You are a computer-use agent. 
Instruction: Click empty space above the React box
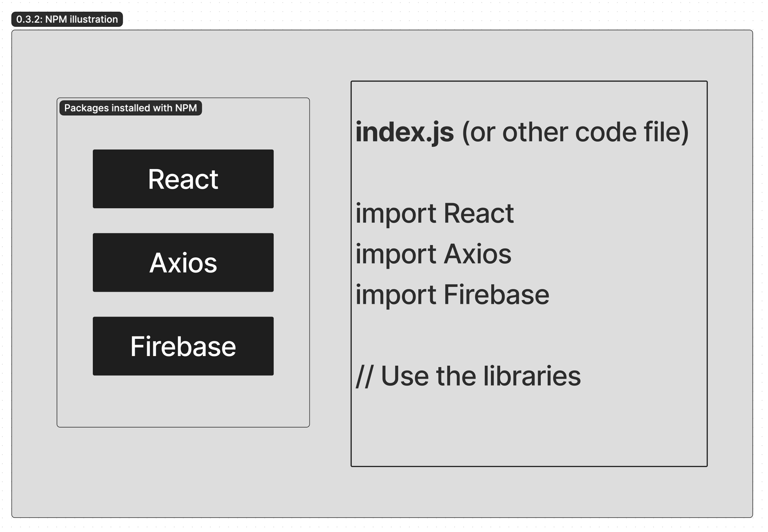tap(183, 132)
